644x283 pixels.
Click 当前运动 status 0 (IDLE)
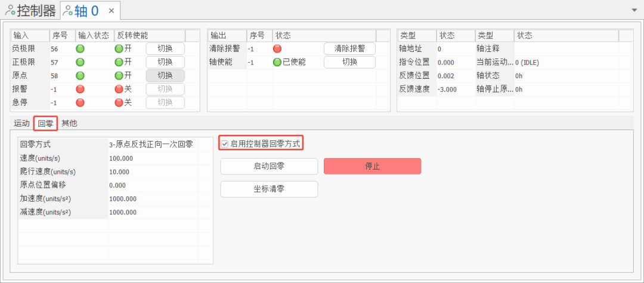(566, 63)
